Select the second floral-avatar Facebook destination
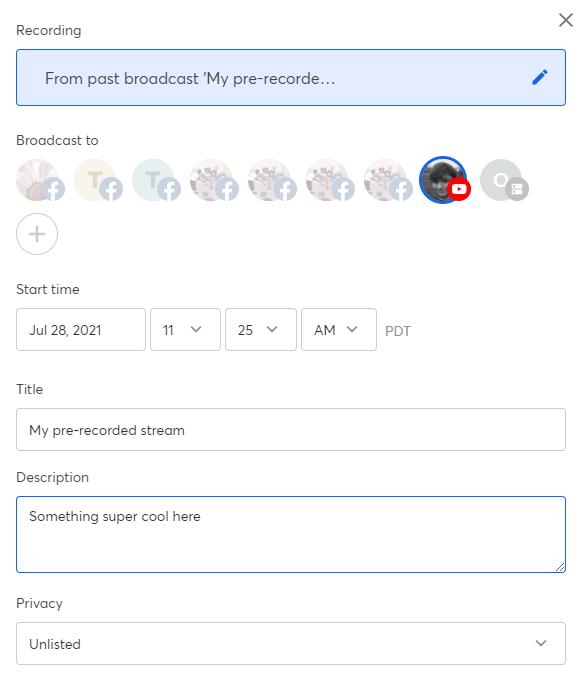 tap(272, 180)
